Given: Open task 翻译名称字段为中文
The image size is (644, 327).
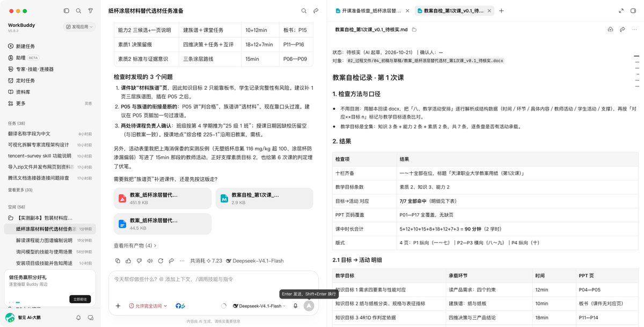Looking at the screenshot, I should pyautogui.click(x=50, y=134).
